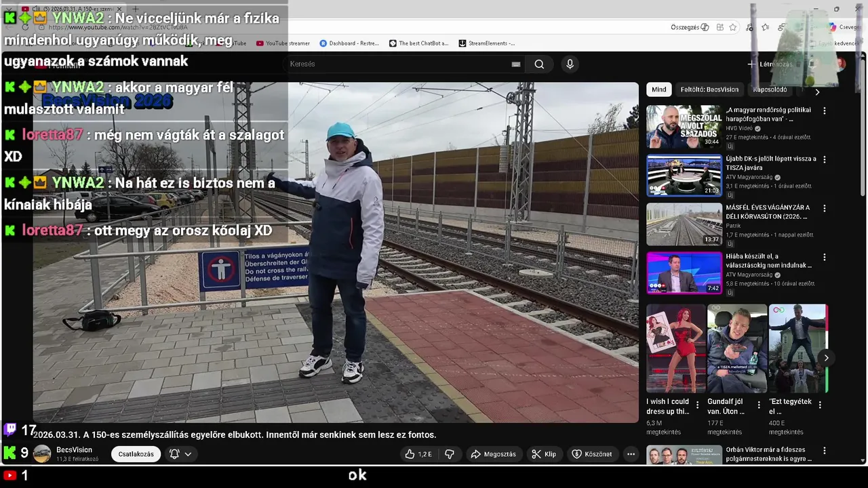Open the Orbán Viktor polgármester video

click(684, 455)
